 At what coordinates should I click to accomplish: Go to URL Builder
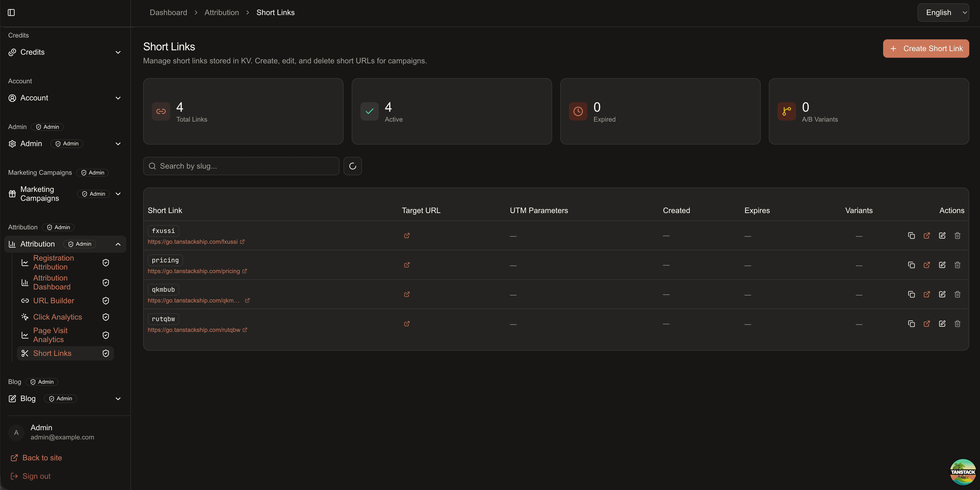65,301
